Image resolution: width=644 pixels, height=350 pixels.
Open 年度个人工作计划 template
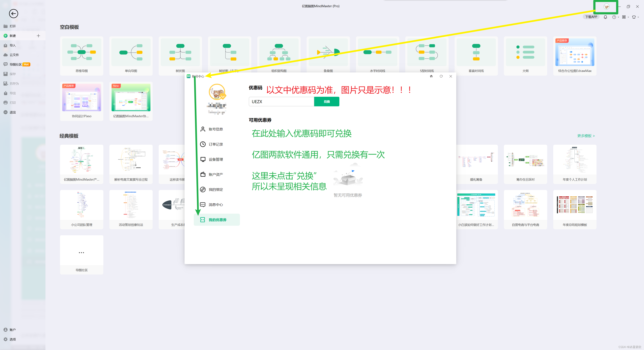575,164
